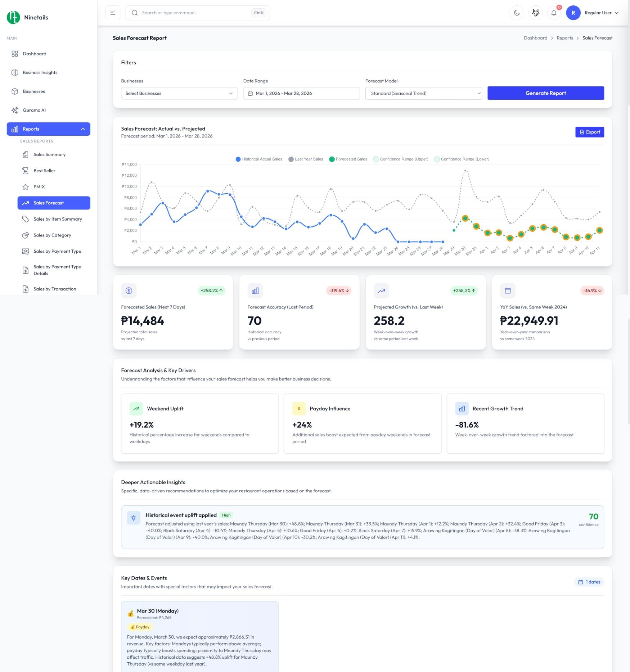
Task: Open the Select Businesses dropdown
Action: (x=179, y=93)
